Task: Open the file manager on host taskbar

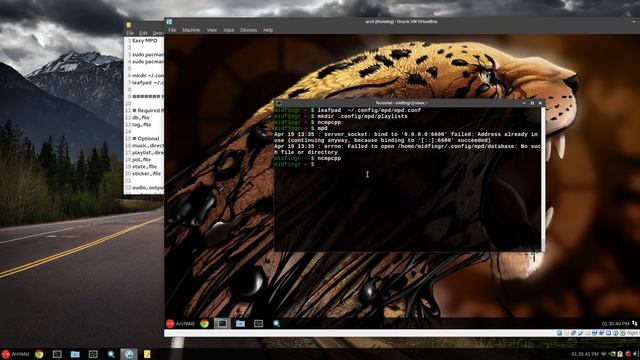Action: [75, 354]
